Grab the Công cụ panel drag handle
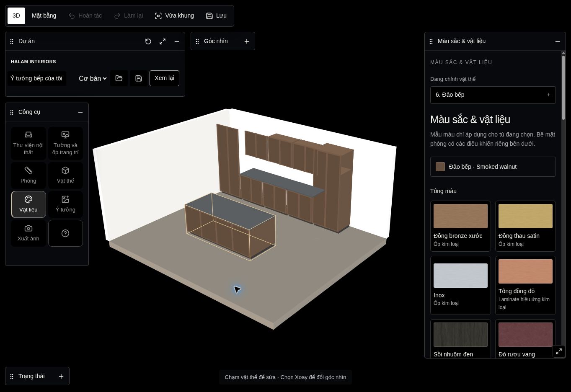Image resolution: width=571 pixels, height=392 pixels. (x=12, y=112)
